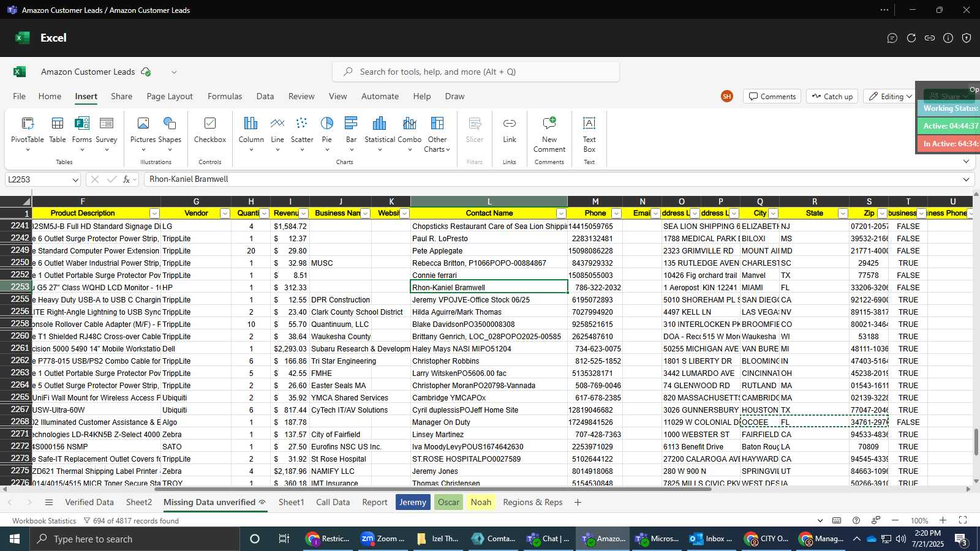Open the fx insert function button
The height and width of the screenshot is (551, 980).
pyautogui.click(x=127, y=179)
